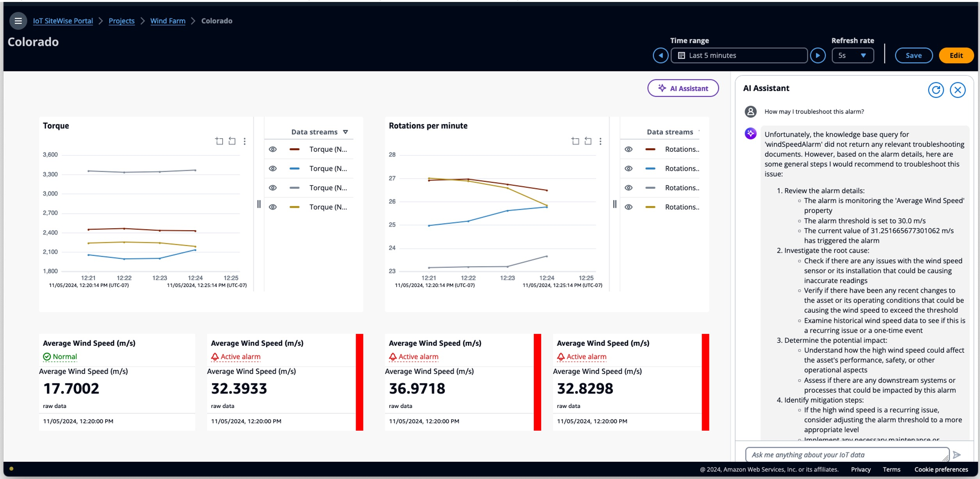Hide the blue Rotations data stream
The image size is (980, 479).
pos(629,169)
